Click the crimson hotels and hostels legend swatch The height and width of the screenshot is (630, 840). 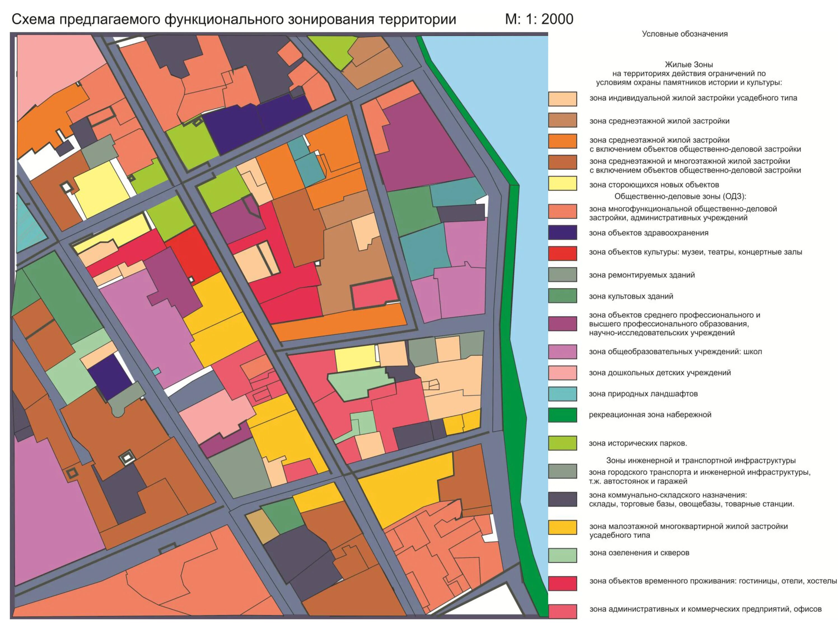[563, 583]
